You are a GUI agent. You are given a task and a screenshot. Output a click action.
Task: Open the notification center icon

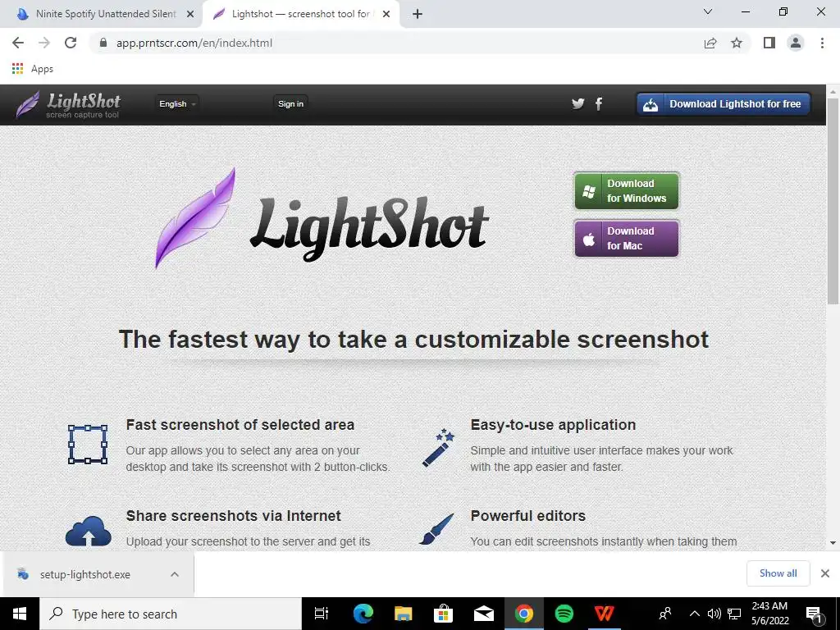click(x=815, y=614)
